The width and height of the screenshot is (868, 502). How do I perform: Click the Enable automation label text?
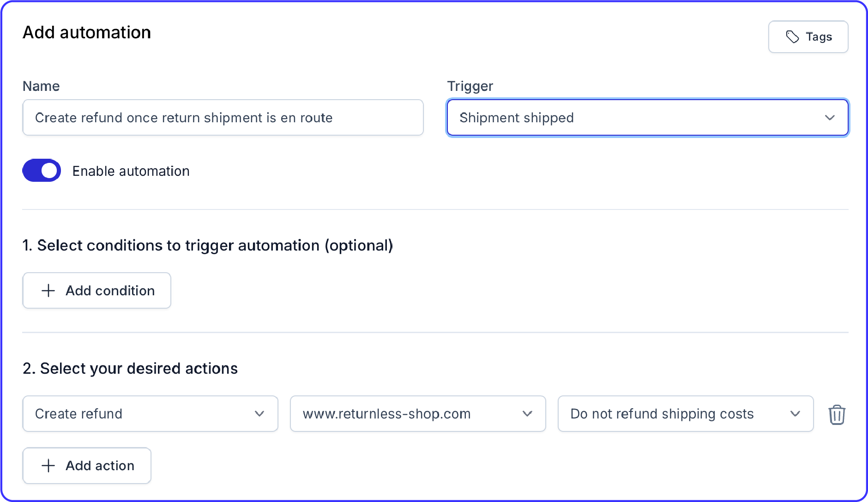(x=131, y=171)
